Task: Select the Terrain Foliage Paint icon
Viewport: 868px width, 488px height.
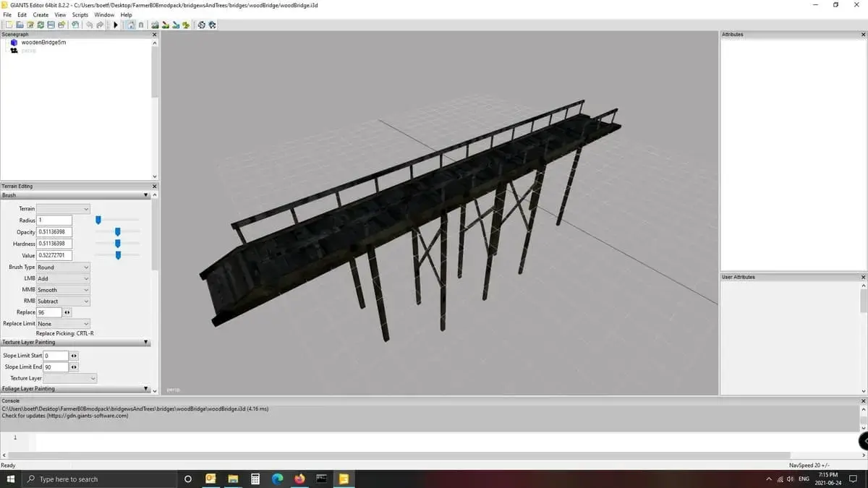Action: pyautogui.click(x=186, y=25)
